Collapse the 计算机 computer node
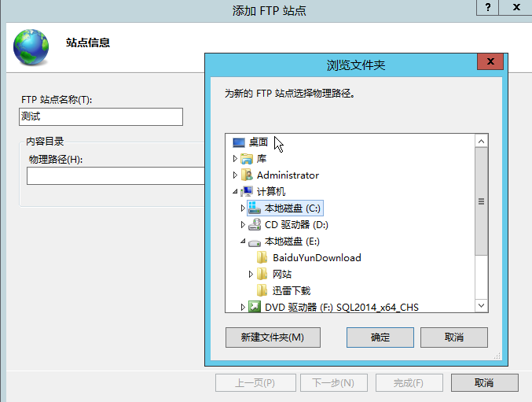 tap(235, 192)
